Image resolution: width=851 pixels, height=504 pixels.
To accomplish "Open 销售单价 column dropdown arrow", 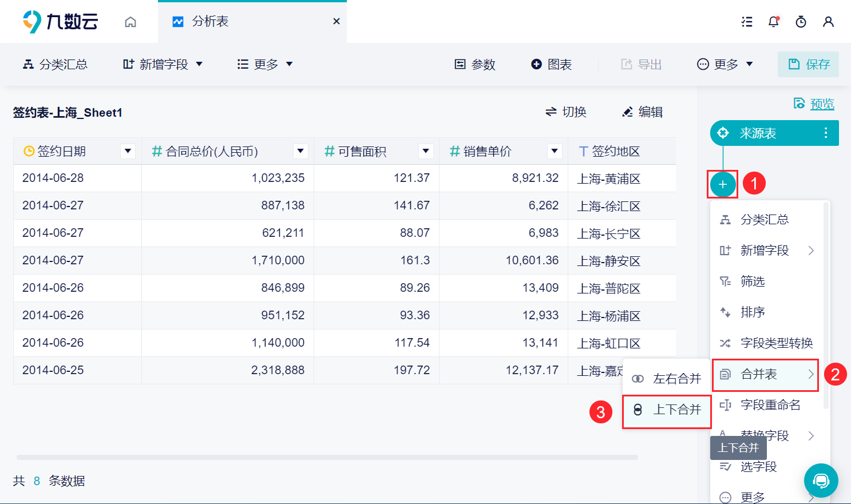I will coord(555,151).
